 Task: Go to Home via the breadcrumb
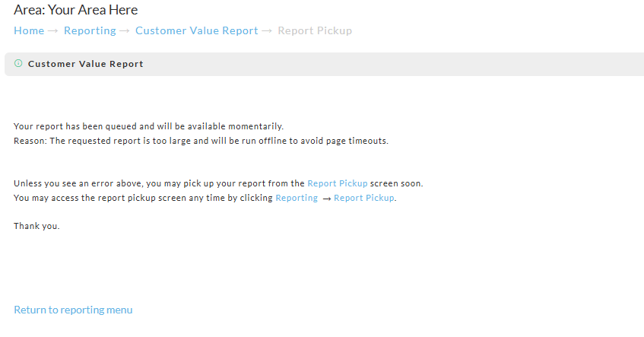click(29, 31)
